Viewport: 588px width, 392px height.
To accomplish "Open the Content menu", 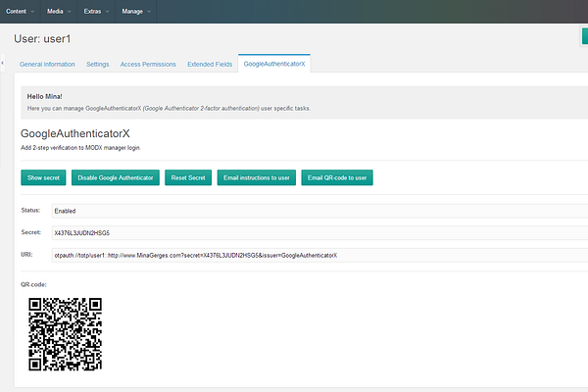I will [21, 11].
